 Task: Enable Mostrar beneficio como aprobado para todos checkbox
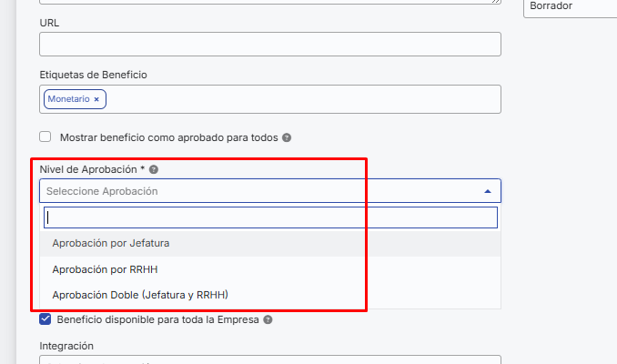tap(46, 136)
